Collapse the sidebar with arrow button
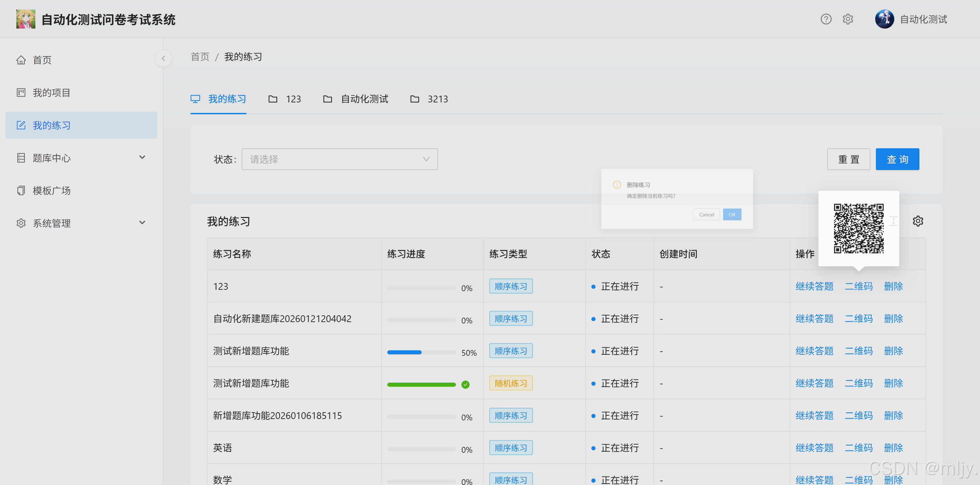Image resolution: width=980 pixels, height=485 pixels. [x=163, y=58]
